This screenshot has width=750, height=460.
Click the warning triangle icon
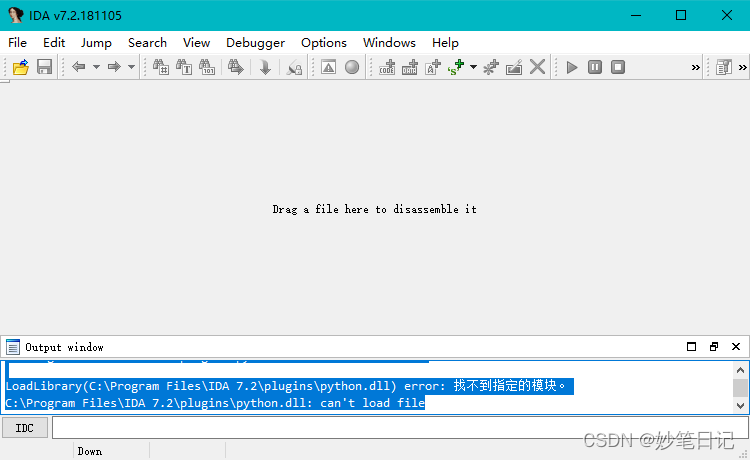click(x=329, y=67)
